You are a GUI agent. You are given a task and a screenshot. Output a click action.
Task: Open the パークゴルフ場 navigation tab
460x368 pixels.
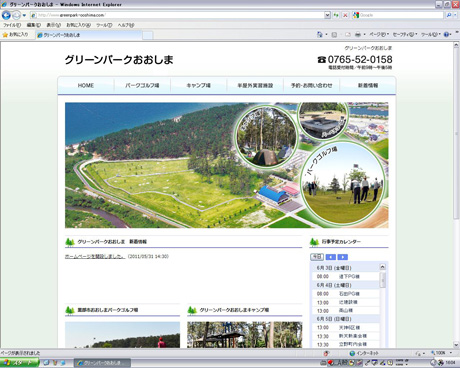[x=142, y=85]
